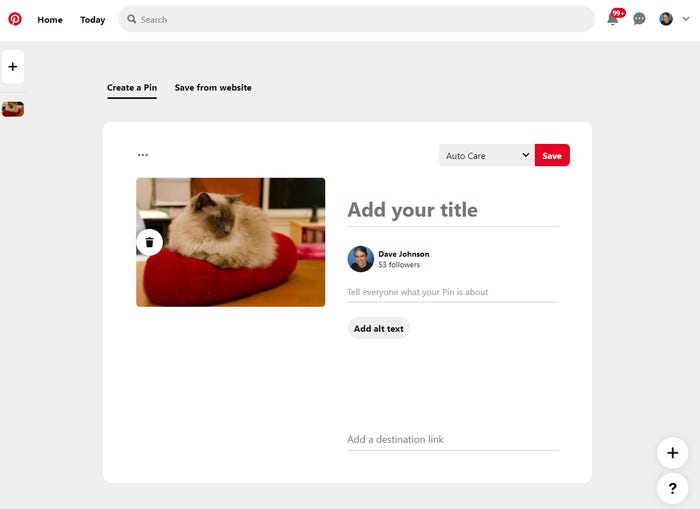Open the messages speech bubble icon
The height and width of the screenshot is (509, 700).
[639, 19]
